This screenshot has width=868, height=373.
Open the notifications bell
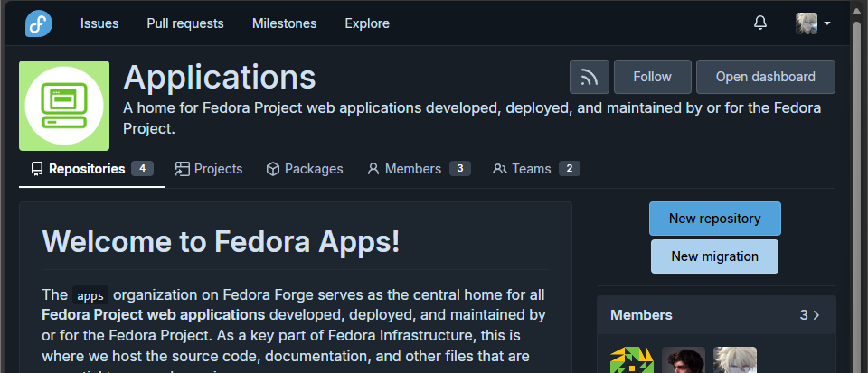point(760,23)
